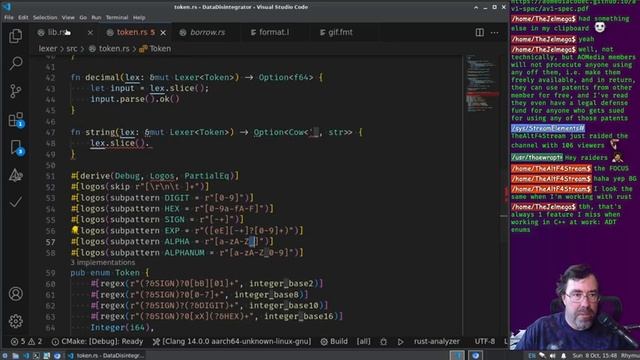Open the checkmark testing view in activity bar
The height and width of the screenshot is (360, 640).
pos(16,202)
